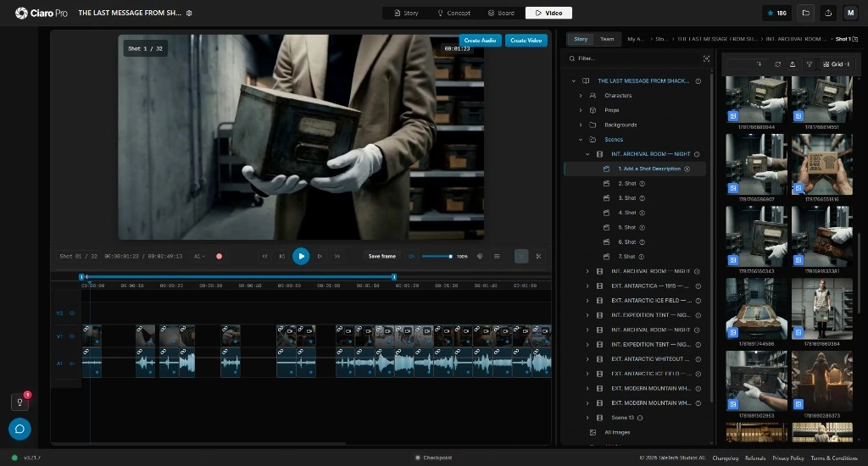Rewind with the double-left arrow control
The width and height of the screenshot is (868, 466).
(264, 256)
